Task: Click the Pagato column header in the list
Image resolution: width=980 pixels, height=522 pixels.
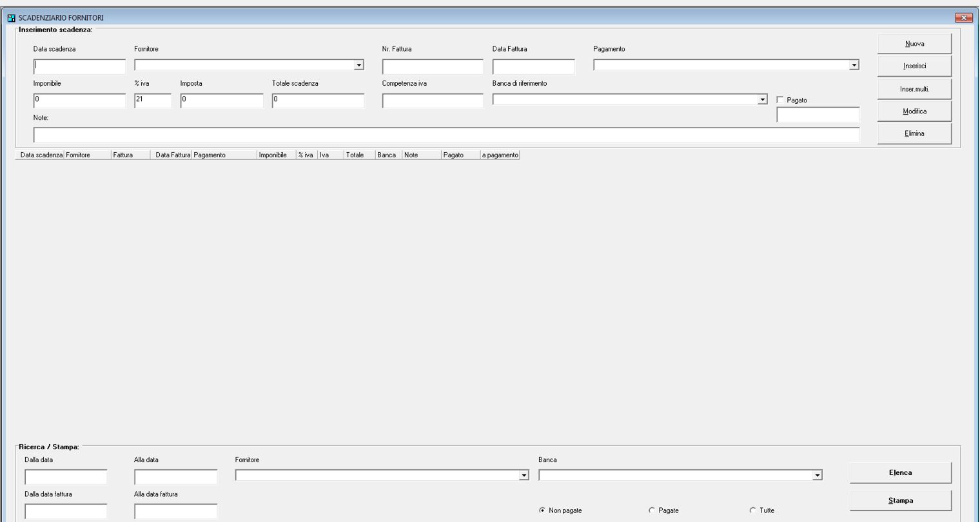Action: click(x=461, y=155)
